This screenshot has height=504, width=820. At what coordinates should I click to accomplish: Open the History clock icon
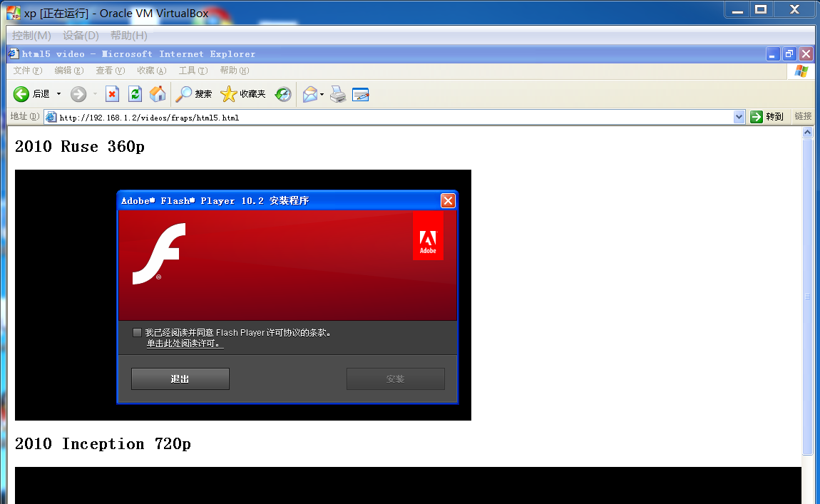coord(283,94)
